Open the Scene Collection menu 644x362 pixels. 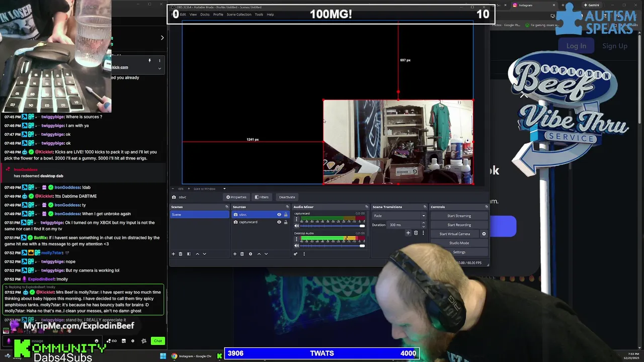(239, 14)
